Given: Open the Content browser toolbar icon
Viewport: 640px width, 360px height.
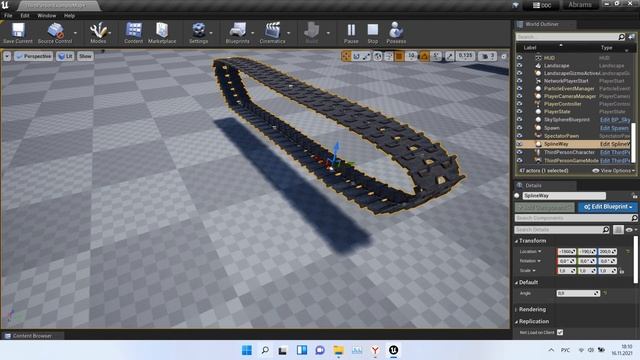Looking at the screenshot, I should (133, 33).
